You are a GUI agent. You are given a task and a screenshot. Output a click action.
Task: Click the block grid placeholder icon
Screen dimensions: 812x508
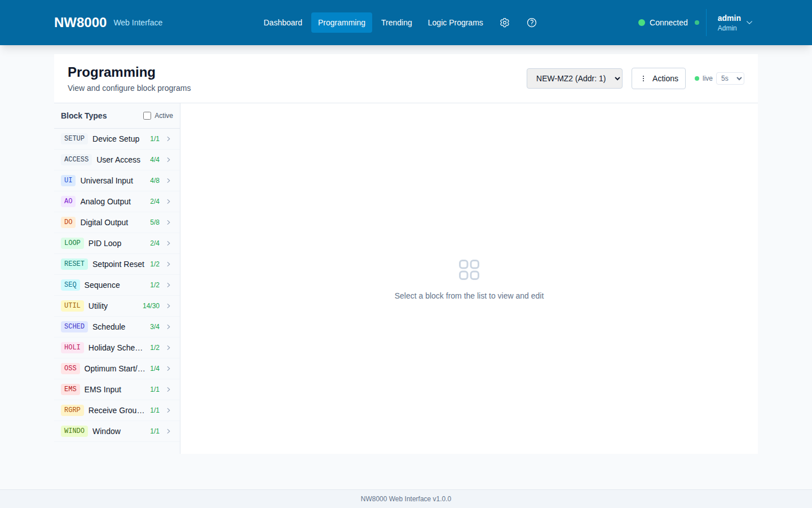point(469,270)
